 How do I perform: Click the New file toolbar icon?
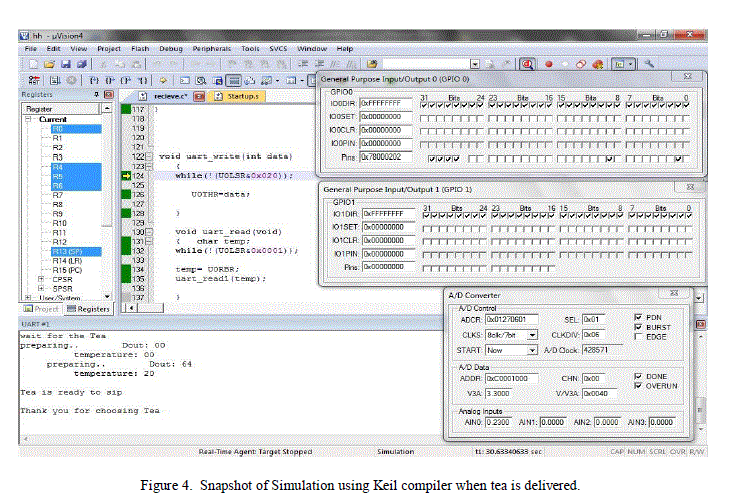33,63
